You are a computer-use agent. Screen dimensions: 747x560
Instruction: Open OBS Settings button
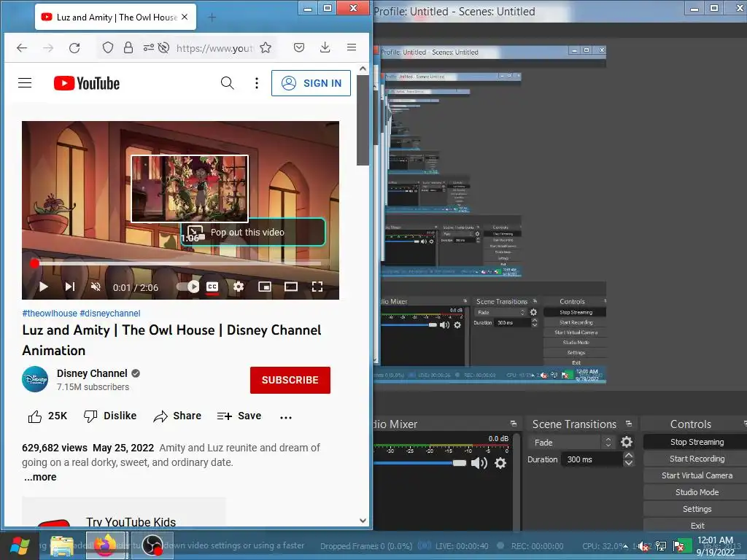697,508
